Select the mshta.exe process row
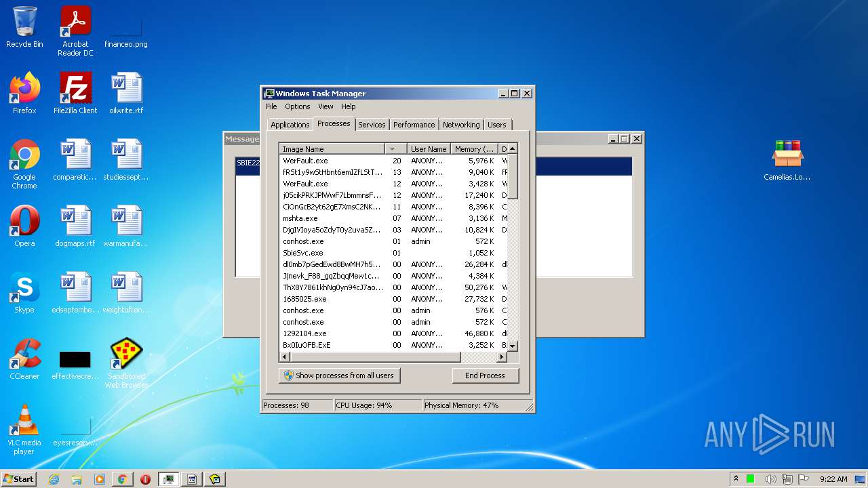The image size is (868, 488). click(x=393, y=218)
